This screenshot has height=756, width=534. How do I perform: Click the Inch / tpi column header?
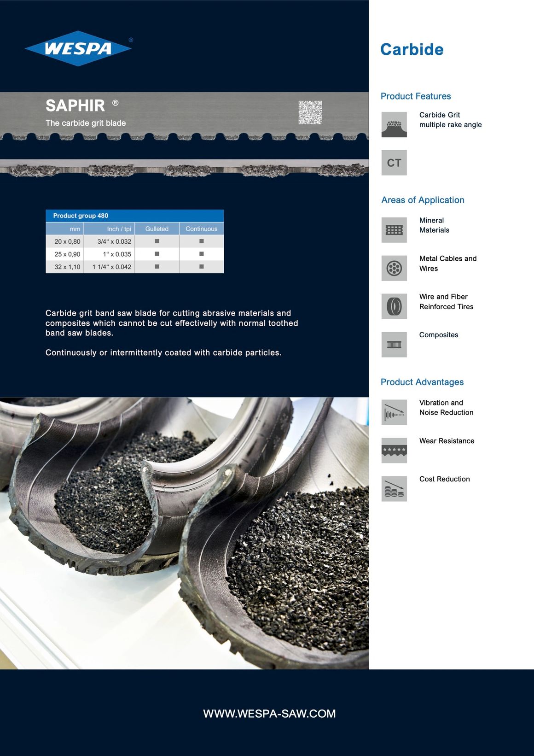coord(110,229)
